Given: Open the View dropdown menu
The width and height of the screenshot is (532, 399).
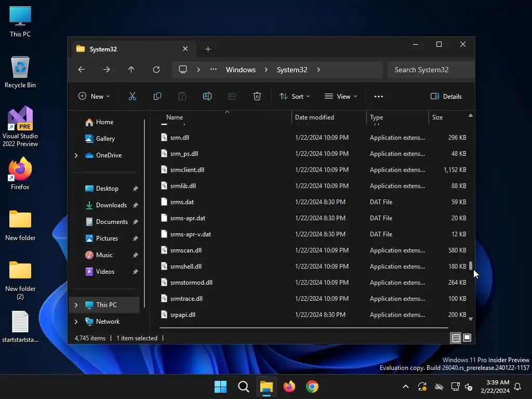Looking at the screenshot, I should 341,96.
